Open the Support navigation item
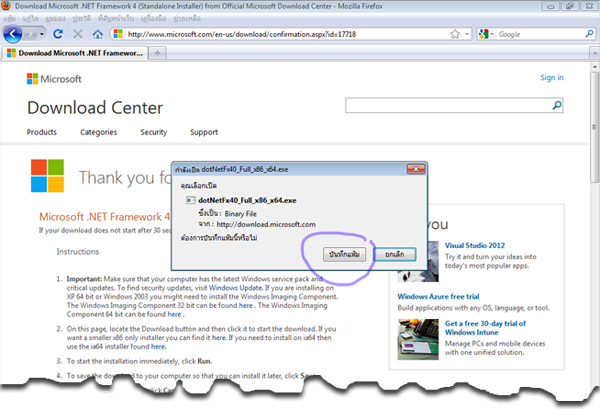Viewport: 600px width, 409px height. 204,132
